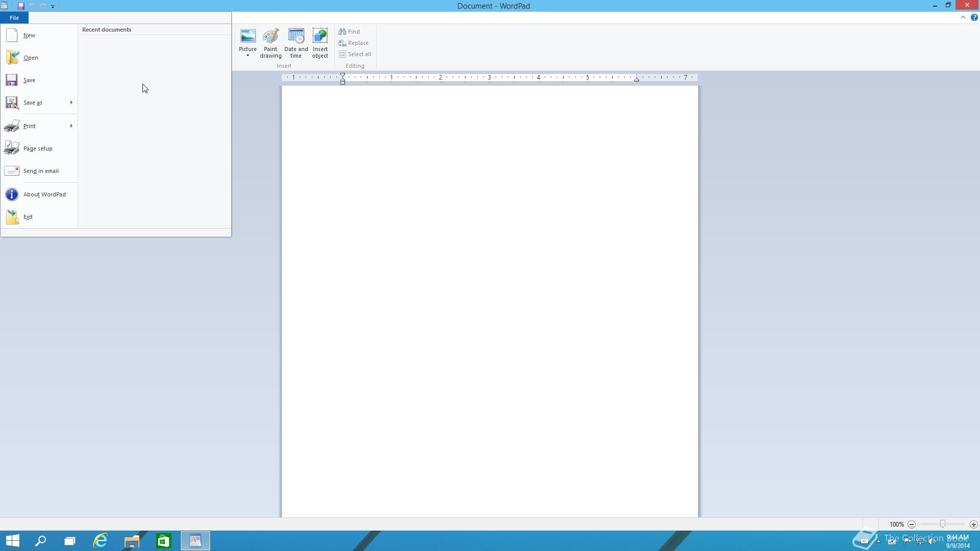Click the About WordPad info icon
Viewport: 980px width, 551px height.
[12, 194]
